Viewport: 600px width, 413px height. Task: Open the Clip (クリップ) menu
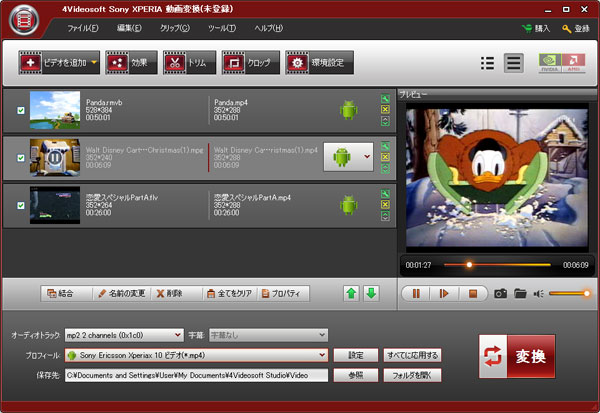point(174,28)
